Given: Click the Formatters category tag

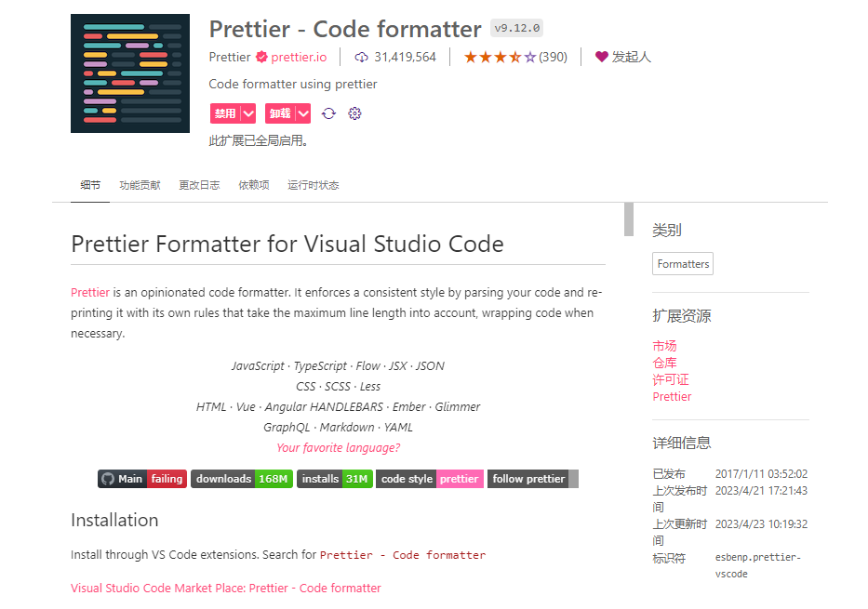Looking at the screenshot, I should pos(683,264).
